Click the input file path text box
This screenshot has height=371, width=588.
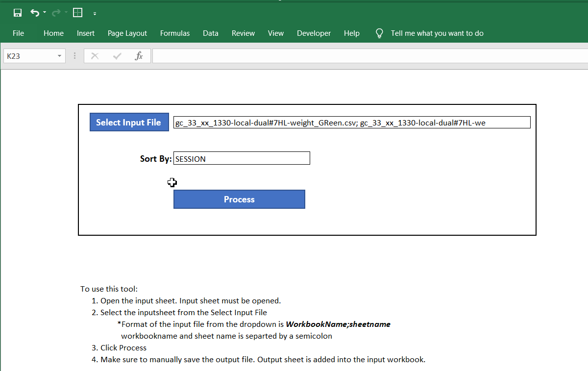tap(351, 123)
